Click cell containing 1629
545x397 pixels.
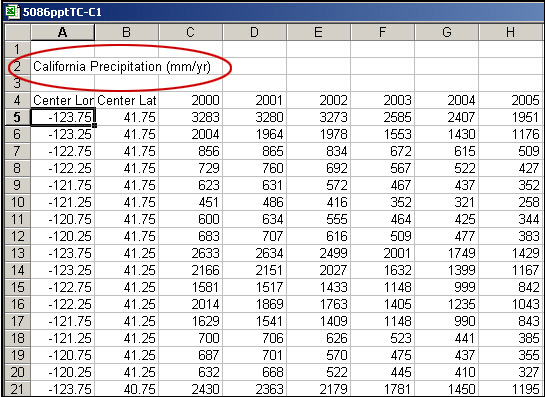coord(190,322)
